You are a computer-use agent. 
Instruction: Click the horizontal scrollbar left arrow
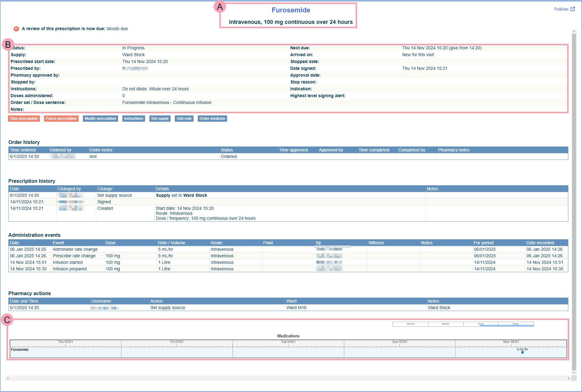pyautogui.click(x=8, y=378)
